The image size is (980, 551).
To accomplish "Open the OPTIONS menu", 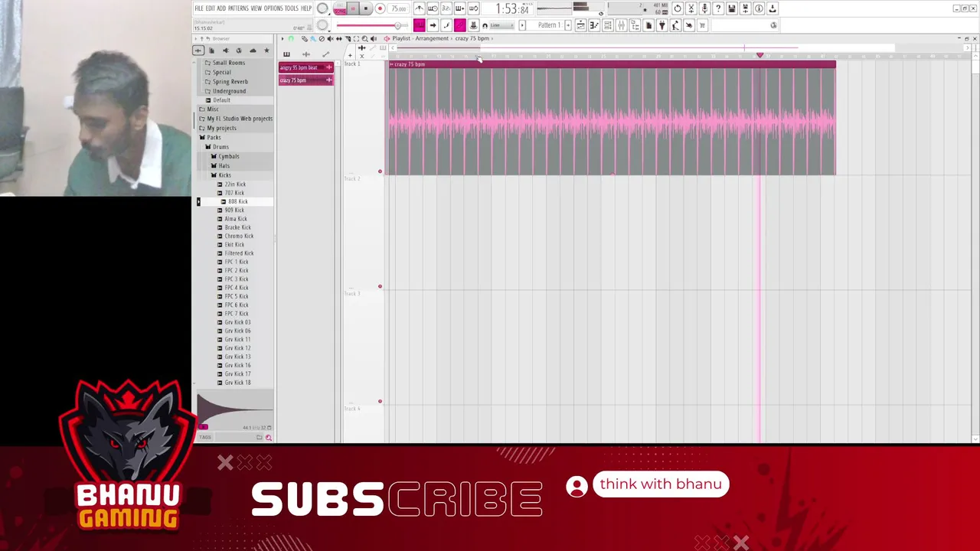I will tap(273, 8).
